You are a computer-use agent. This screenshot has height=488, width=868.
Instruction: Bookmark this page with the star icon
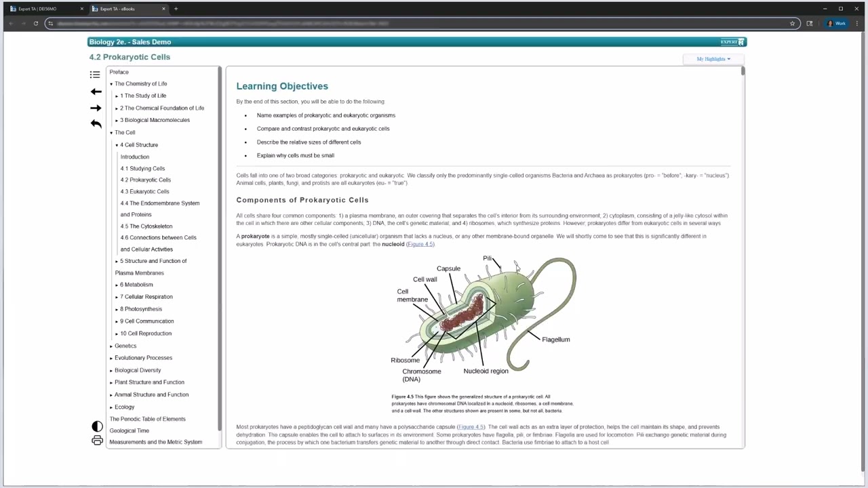point(792,23)
